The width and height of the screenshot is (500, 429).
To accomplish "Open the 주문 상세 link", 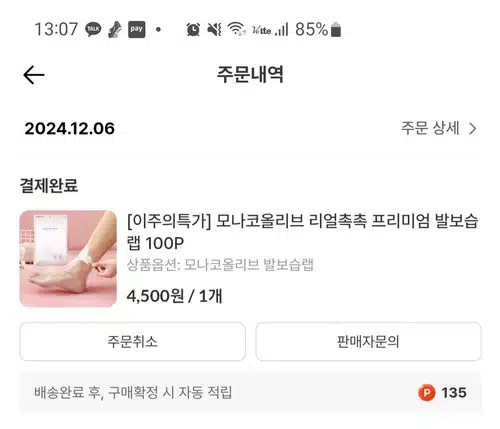I will [x=439, y=128].
